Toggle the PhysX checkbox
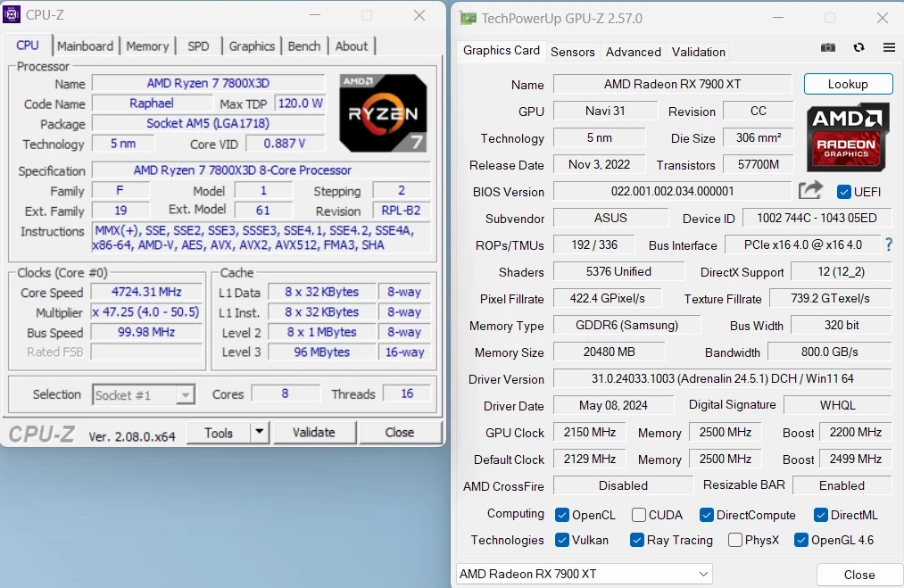The height and width of the screenshot is (588, 904). tap(735, 540)
